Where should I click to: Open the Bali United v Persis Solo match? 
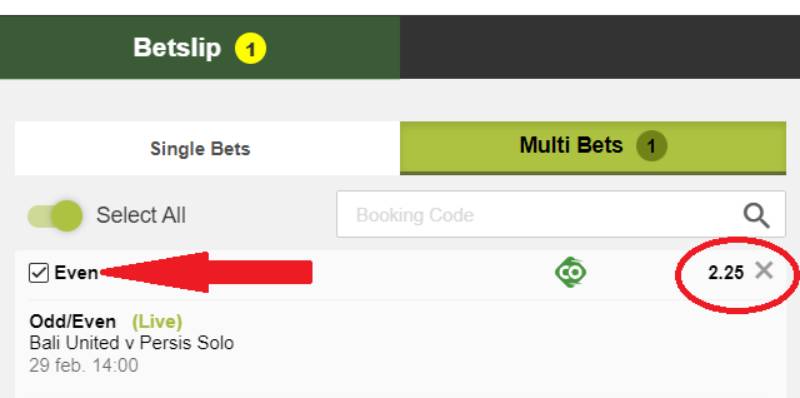132,343
